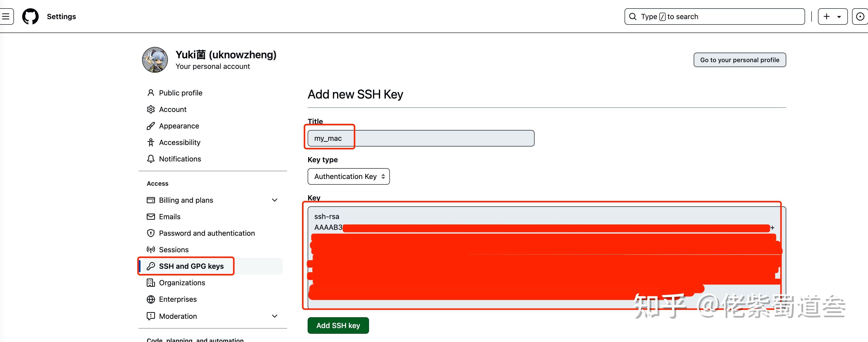Open Public profile settings
The height and width of the screenshot is (342, 868).
(x=181, y=93)
